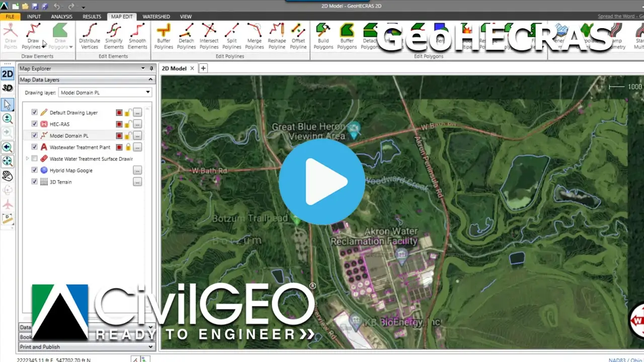Open the Buffer Polylines tool
This screenshot has width=644, height=362.
tap(163, 35)
